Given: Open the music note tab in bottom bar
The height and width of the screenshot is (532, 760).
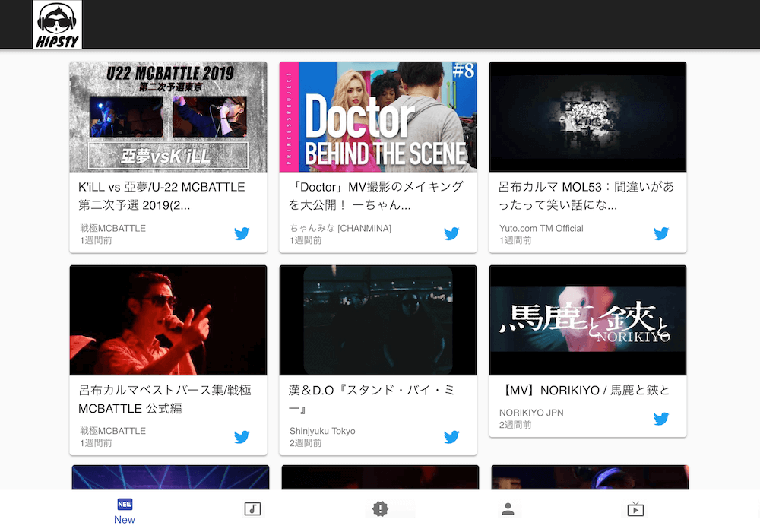Looking at the screenshot, I should (252, 509).
